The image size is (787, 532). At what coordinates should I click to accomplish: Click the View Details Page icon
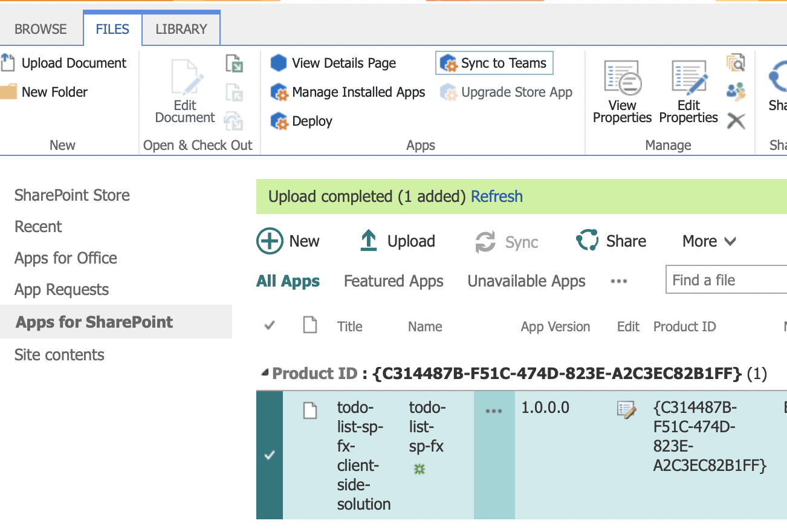pos(278,63)
